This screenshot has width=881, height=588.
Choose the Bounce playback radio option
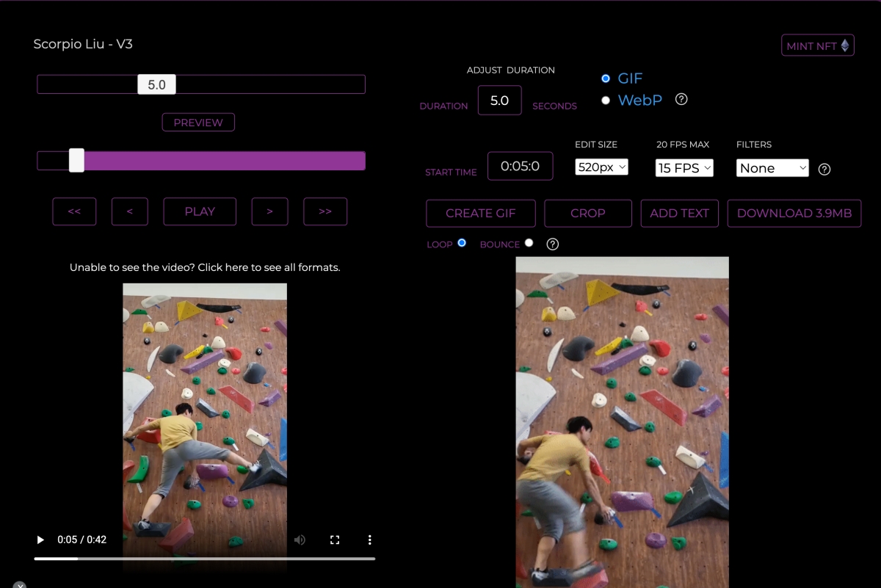pos(529,242)
